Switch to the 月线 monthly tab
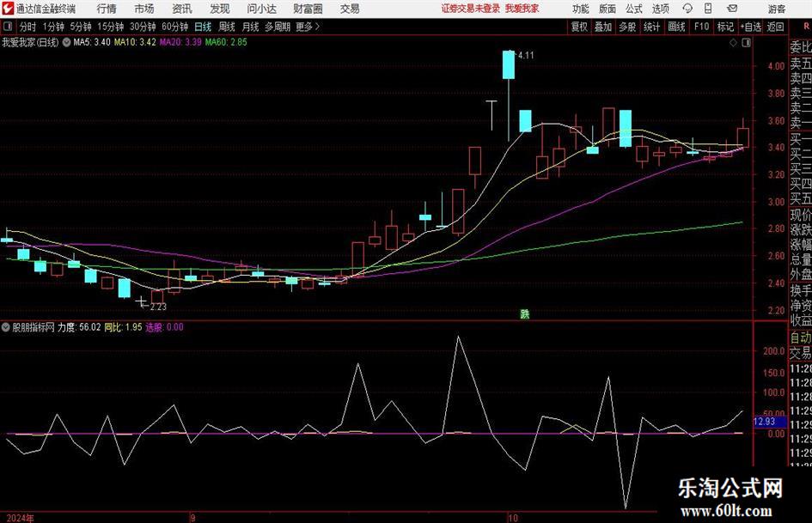 point(250,27)
